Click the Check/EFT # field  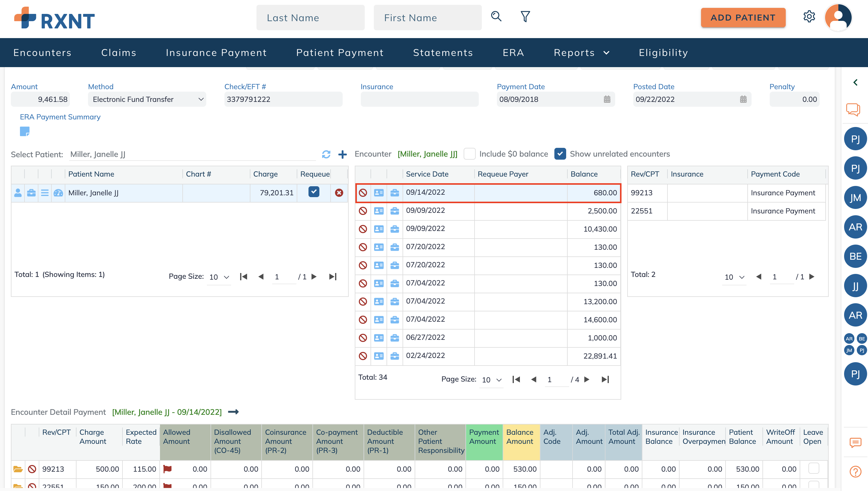point(283,99)
